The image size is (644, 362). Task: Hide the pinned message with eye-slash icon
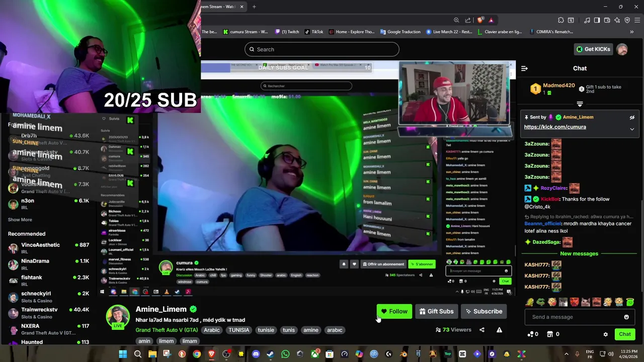[632, 117]
